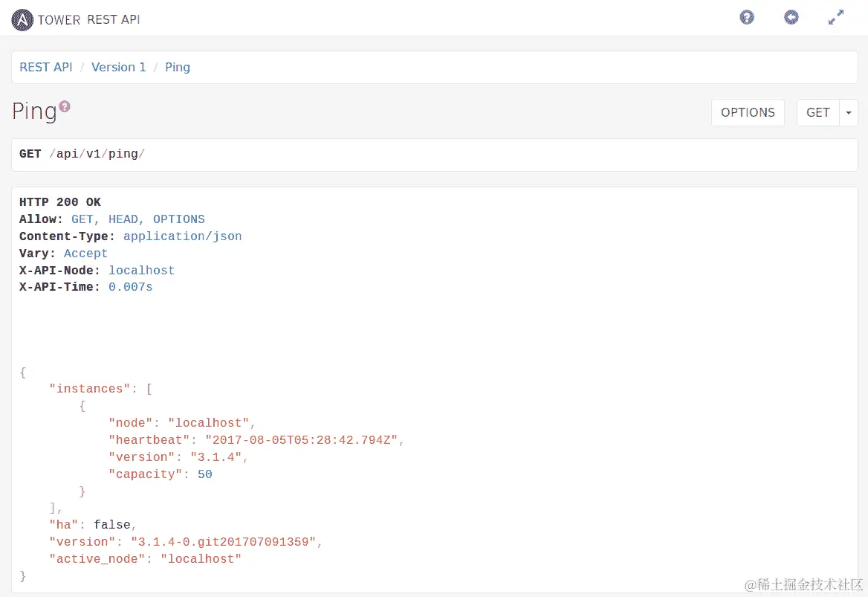The height and width of the screenshot is (597, 868).
Task: Click the HTTP 200 OK status line
Action: pos(60,202)
